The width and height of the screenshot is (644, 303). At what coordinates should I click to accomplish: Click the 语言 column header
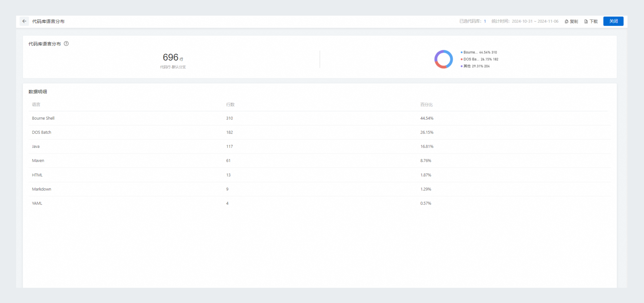coord(36,104)
